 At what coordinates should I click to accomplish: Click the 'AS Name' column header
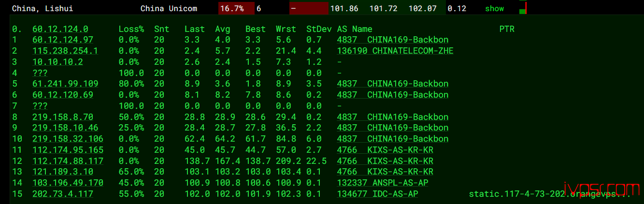[x=355, y=29]
